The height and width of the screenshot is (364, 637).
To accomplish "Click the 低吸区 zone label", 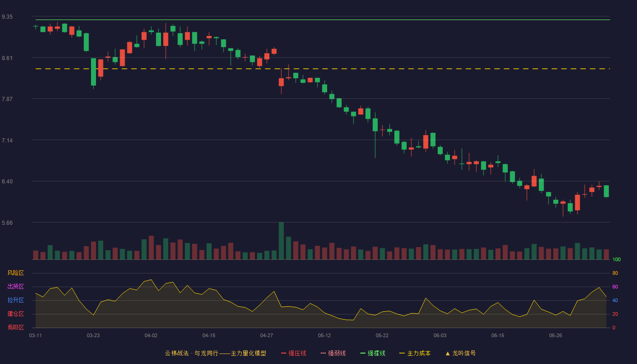I will point(15,327).
